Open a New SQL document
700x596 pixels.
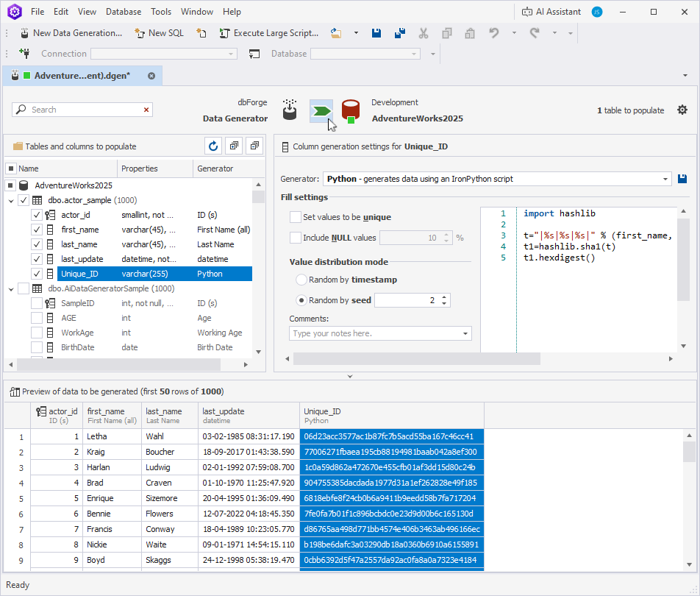click(160, 33)
